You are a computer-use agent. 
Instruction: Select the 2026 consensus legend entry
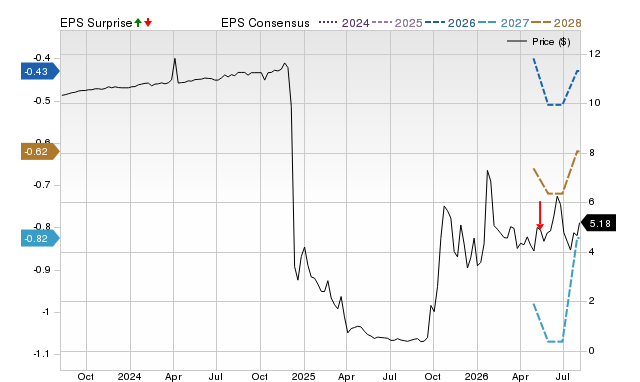[x=450, y=23]
